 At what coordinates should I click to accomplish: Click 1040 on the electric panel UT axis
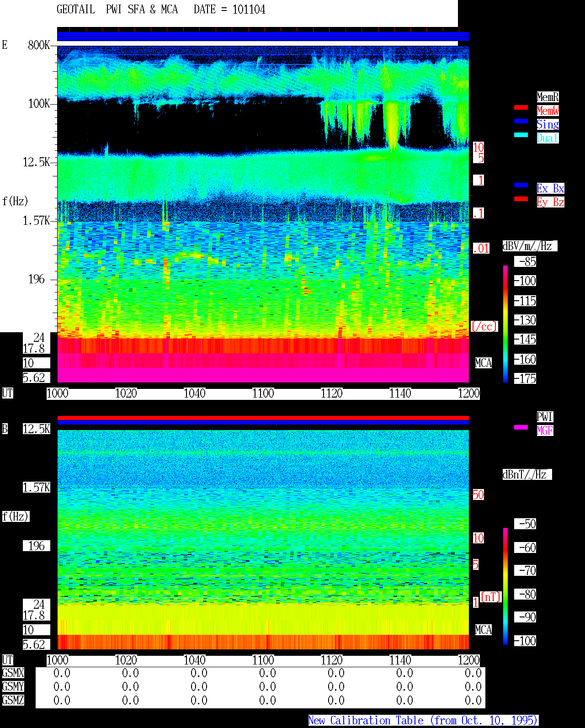click(x=195, y=393)
